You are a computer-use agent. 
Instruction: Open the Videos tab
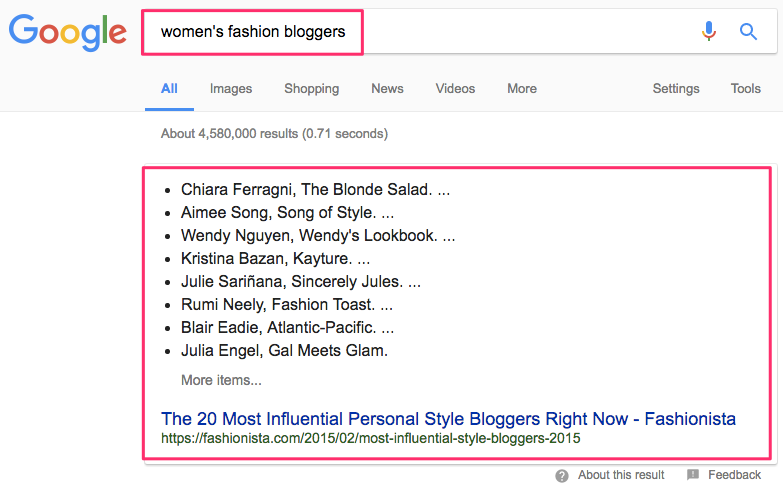[455, 88]
